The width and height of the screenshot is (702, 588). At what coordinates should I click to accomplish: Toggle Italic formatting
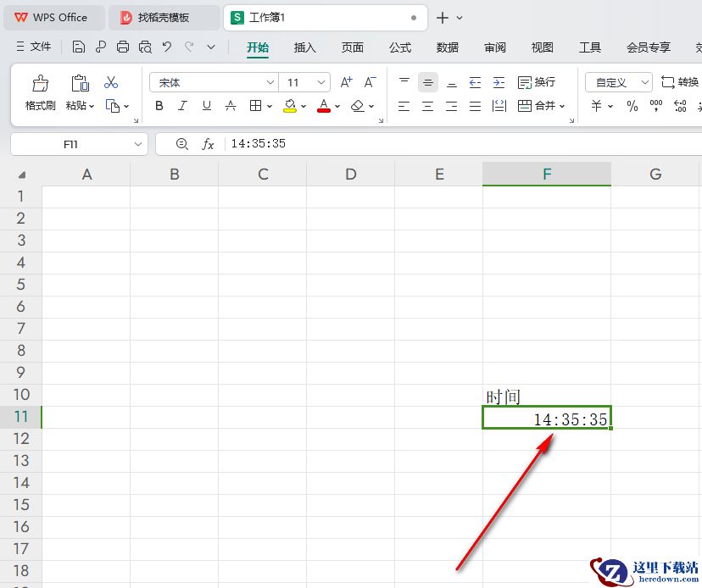coord(182,106)
